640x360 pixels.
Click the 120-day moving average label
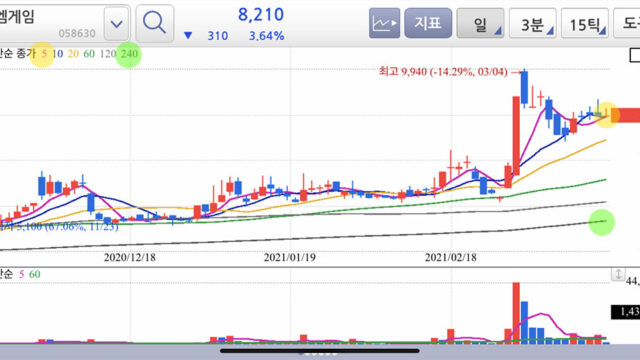108,54
